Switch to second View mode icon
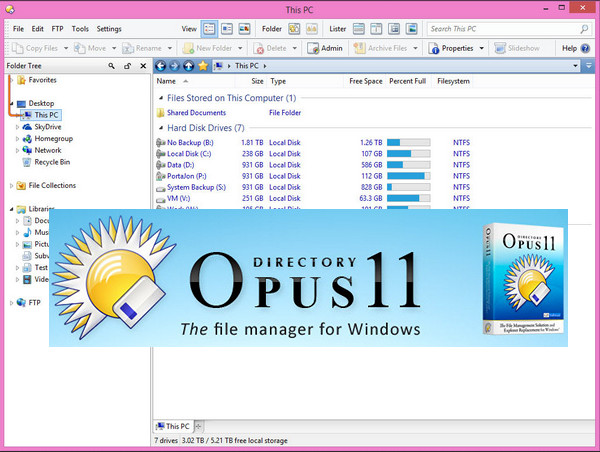Viewport: 600px width, 452px height. (x=227, y=29)
